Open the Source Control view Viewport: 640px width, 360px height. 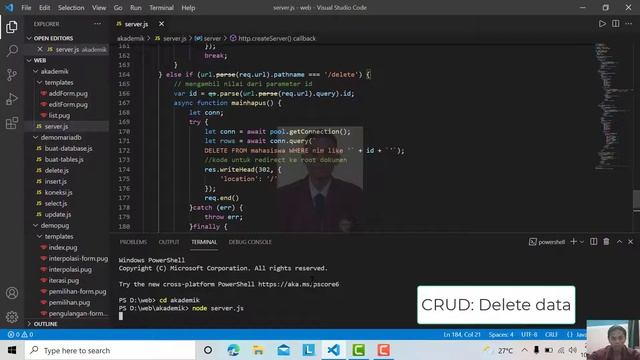[x=12, y=75]
